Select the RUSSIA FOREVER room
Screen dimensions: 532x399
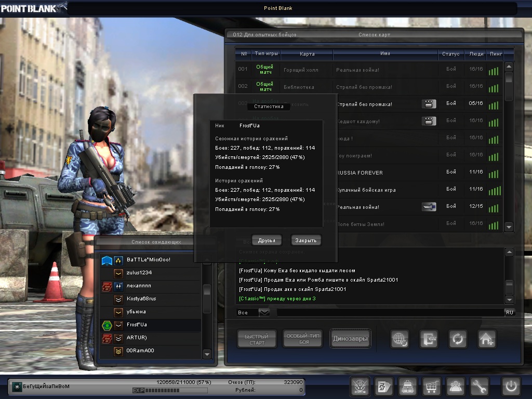420,172
